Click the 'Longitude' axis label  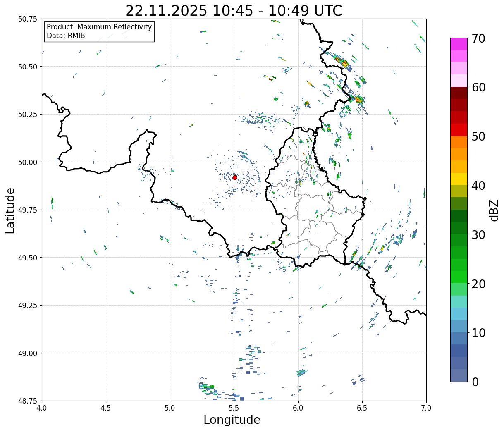232,420
